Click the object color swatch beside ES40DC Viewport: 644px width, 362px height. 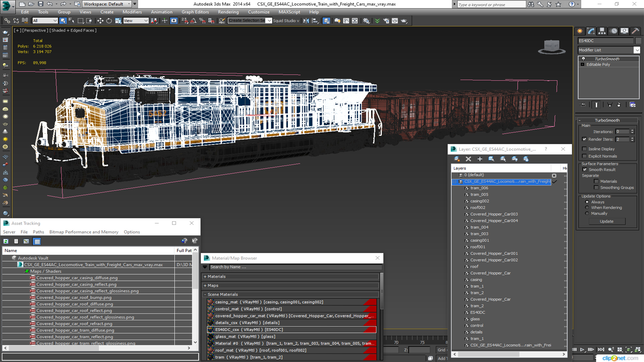638,41
